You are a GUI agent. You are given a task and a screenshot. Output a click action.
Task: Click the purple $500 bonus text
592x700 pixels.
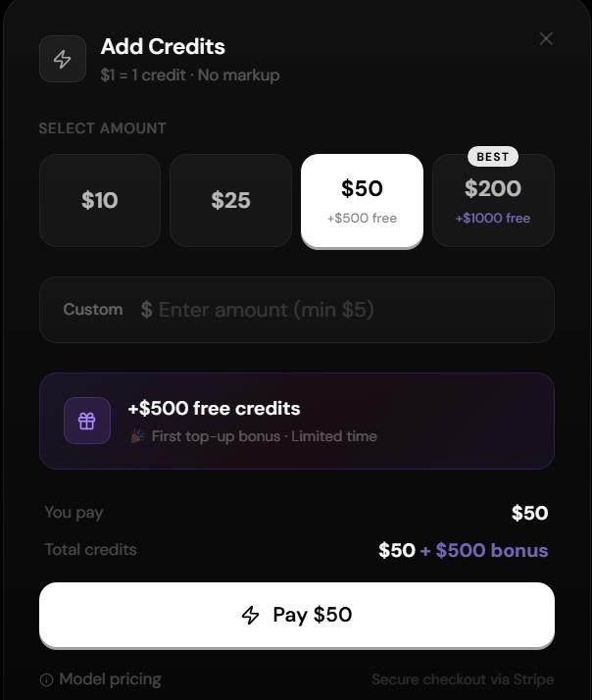(484, 550)
